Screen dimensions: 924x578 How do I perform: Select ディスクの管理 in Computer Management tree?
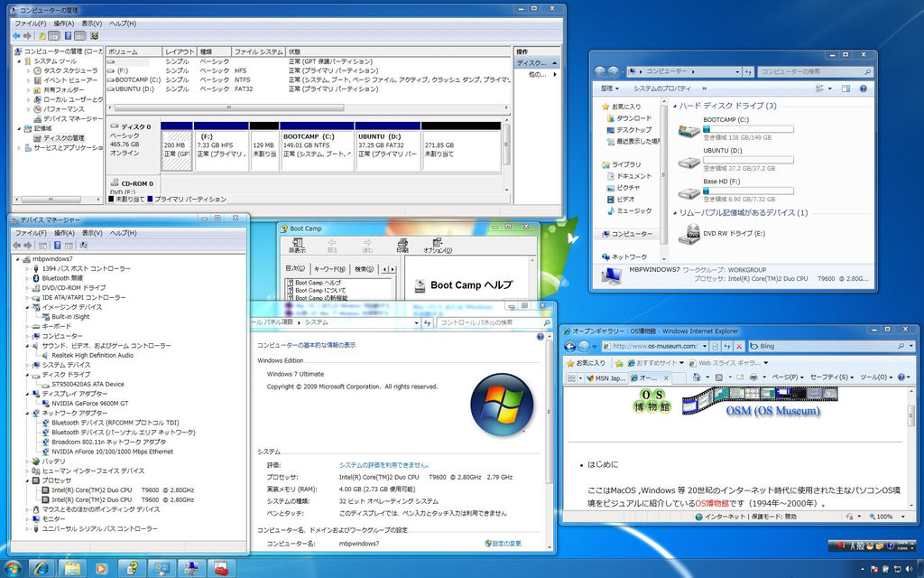(x=64, y=138)
